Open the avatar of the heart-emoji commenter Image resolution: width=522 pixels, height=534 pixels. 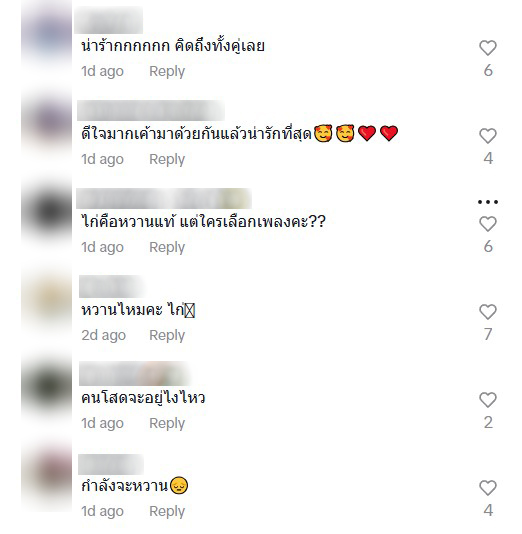(47, 122)
